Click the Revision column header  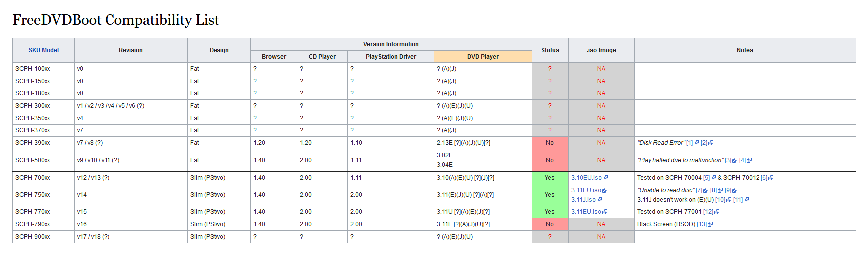point(131,50)
